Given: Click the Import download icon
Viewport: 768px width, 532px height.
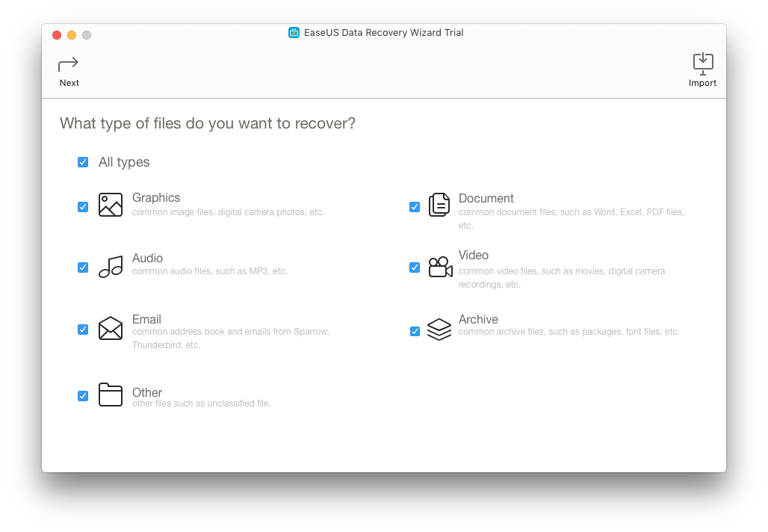Looking at the screenshot, I should (x=702, y=63).
